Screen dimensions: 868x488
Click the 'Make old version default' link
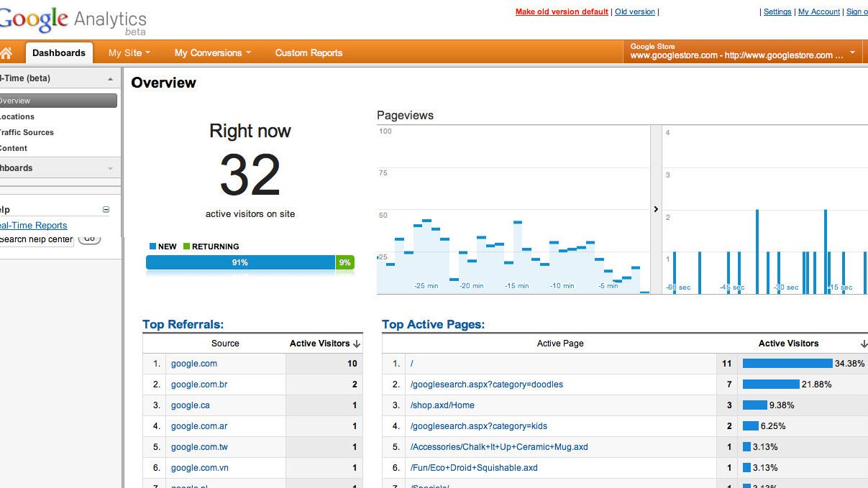point(562,12)
